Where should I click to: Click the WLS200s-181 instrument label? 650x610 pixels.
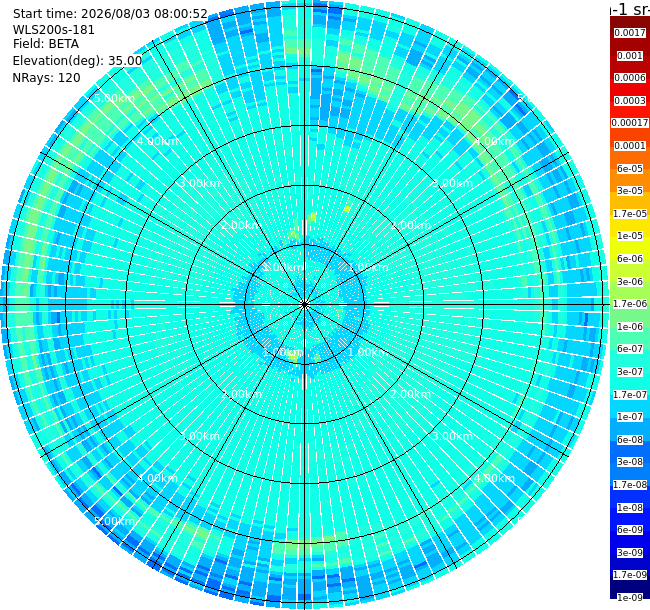click(53, 30)
